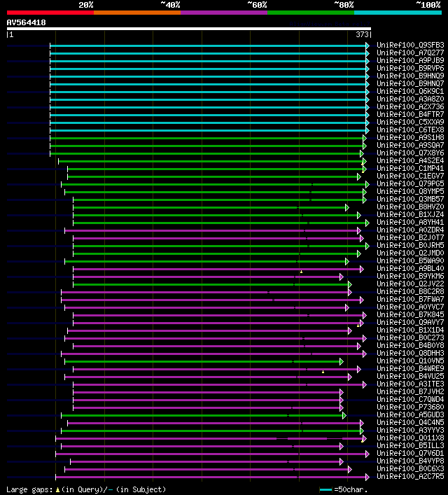The width and height of the screenshot is (448, 495).
Task: Click the orange ~40% identity legend bar
Action: point(137,13)
